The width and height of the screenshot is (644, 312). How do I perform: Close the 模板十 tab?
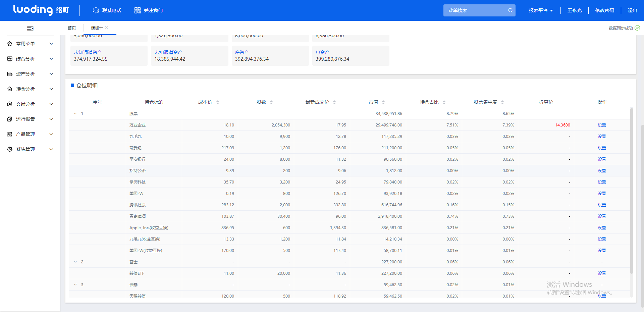coord(106,28)
